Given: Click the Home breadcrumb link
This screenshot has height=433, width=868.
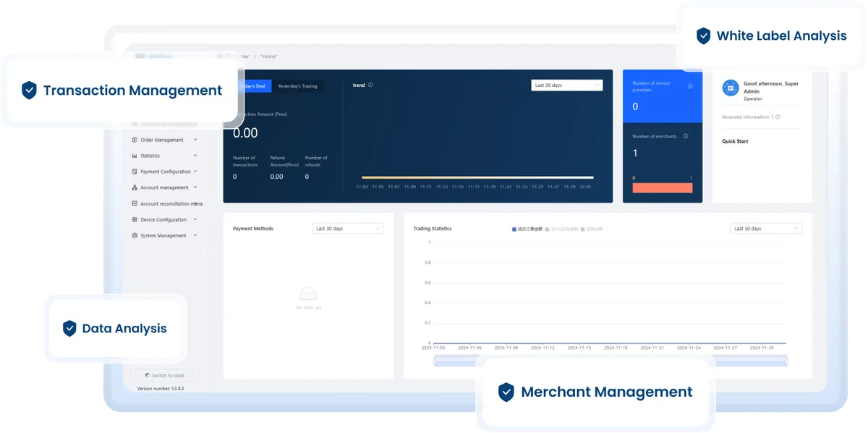Looking at the screenshot, I should click(x=269, y=56).
